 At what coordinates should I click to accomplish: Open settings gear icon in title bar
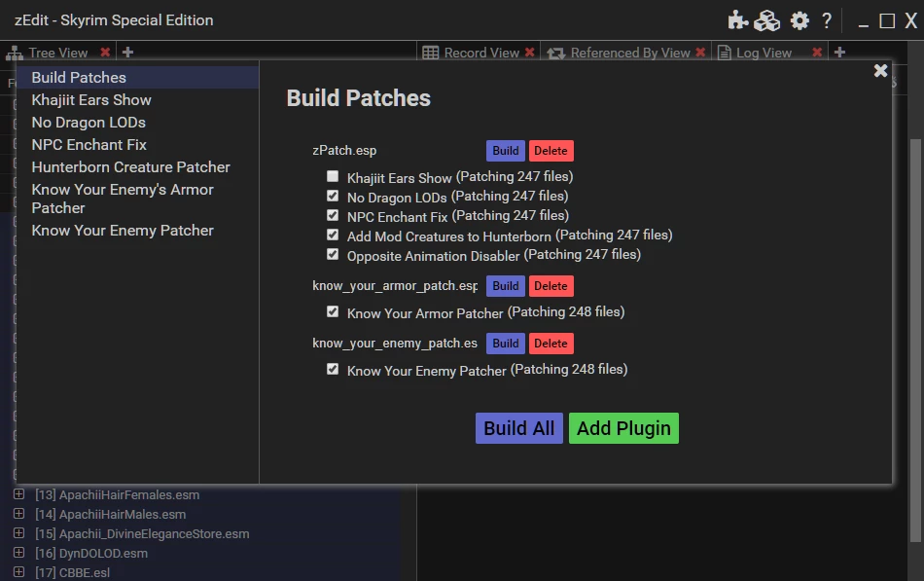click(x=800, y=20)
